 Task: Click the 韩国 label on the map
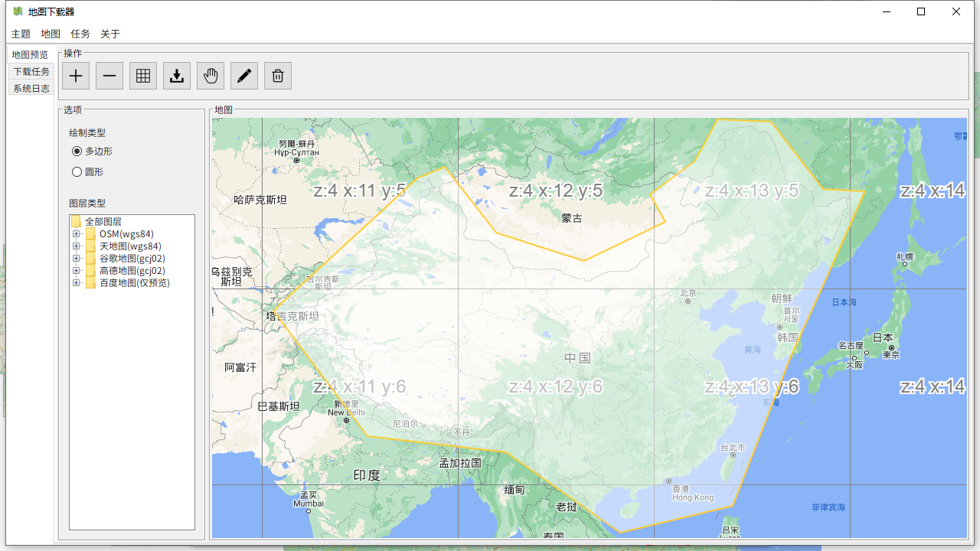tap(788, 337)
